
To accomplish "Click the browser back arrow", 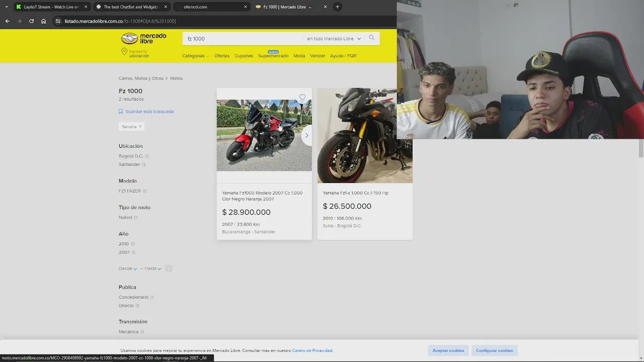I will [x=7, y=21].
